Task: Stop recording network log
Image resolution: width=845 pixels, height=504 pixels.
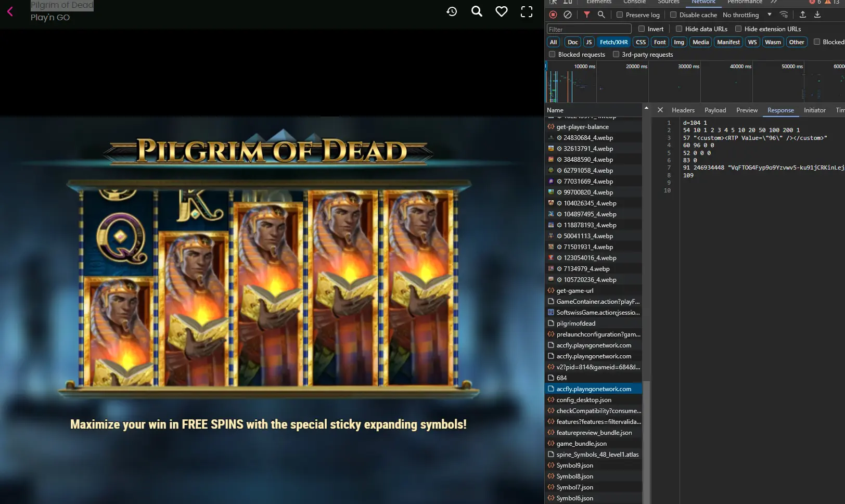Action: [x=553, y=15]
